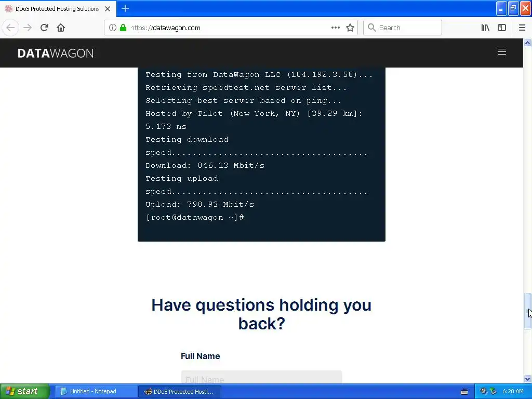Open page actions three-dot menu
The image size is (532, 399).
[x=335, y=28]
